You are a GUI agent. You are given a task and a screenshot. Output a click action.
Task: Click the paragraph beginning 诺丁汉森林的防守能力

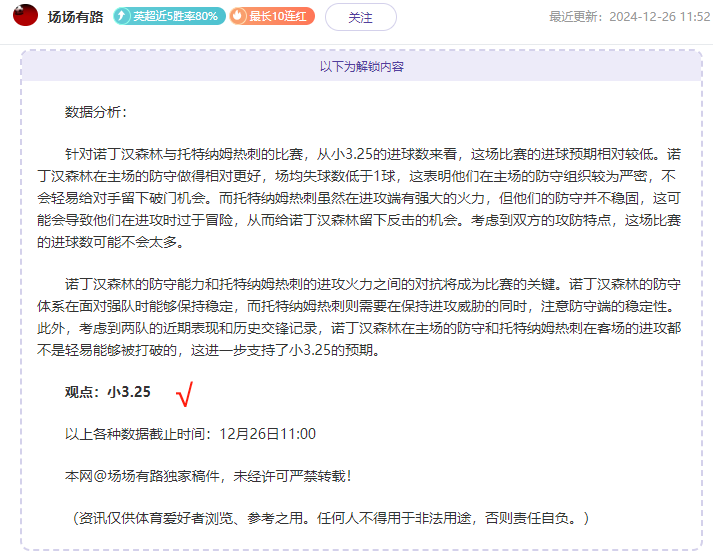click(359, 317)
